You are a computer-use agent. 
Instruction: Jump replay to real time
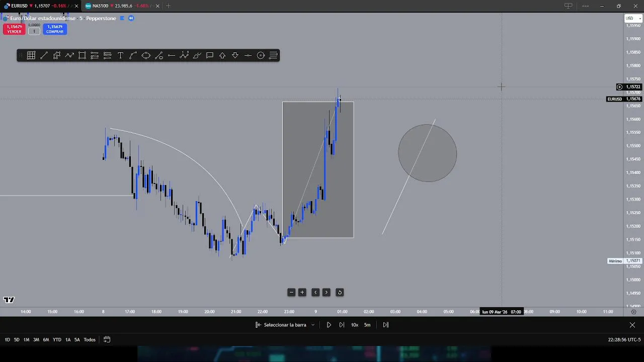coord(386,325)
